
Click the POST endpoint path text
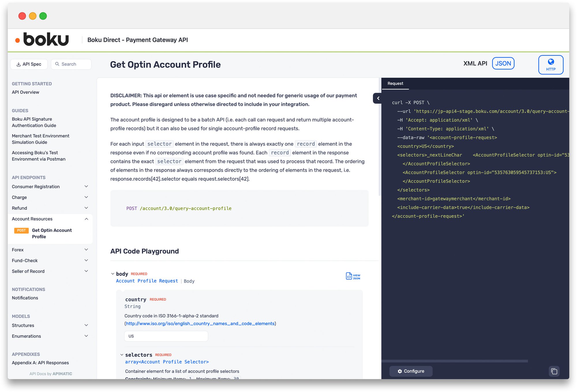tap(186, 208)
